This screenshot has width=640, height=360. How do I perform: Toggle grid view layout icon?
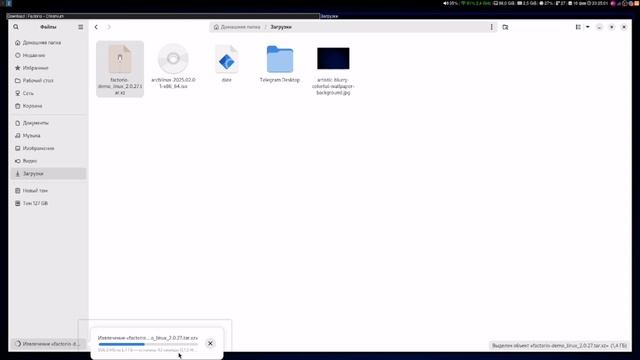tap(578, 27)
